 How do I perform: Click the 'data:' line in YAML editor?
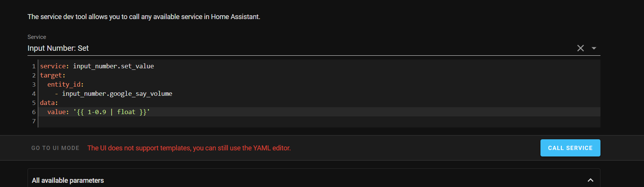[49, 103]
